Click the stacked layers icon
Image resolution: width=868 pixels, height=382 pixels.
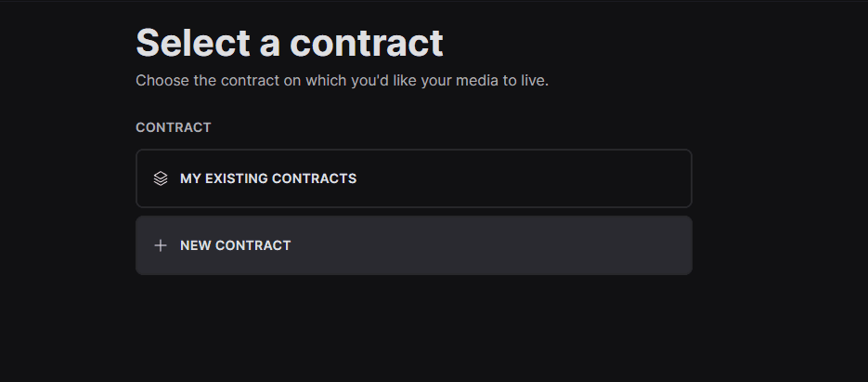tap(161, 178)
